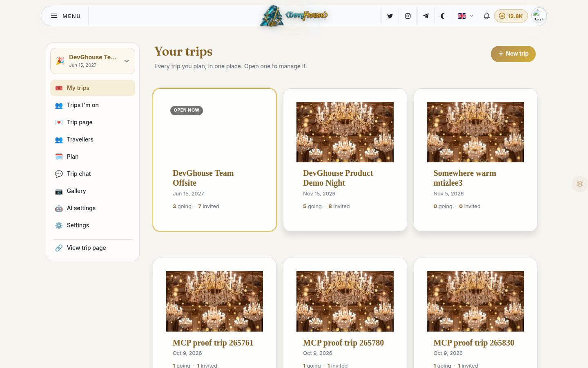
Task: Open MCP proof trip 265780 thumbnail
Action: tap(345, 301)
